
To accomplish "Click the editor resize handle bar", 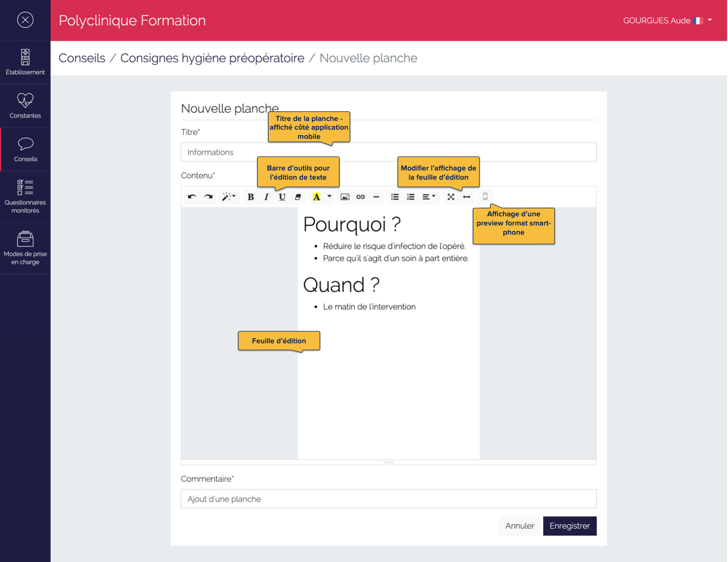I will pyautogui.click(x=389, y=462).
